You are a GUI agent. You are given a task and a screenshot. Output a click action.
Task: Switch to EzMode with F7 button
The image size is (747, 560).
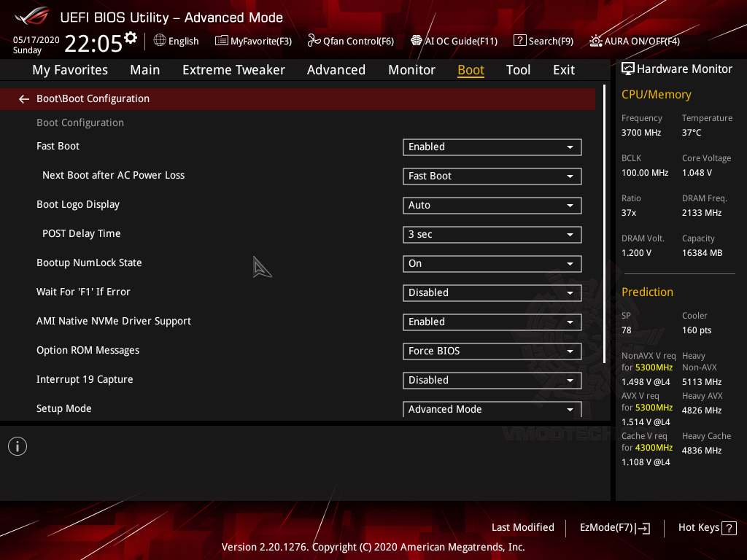[x=614, y=527]
